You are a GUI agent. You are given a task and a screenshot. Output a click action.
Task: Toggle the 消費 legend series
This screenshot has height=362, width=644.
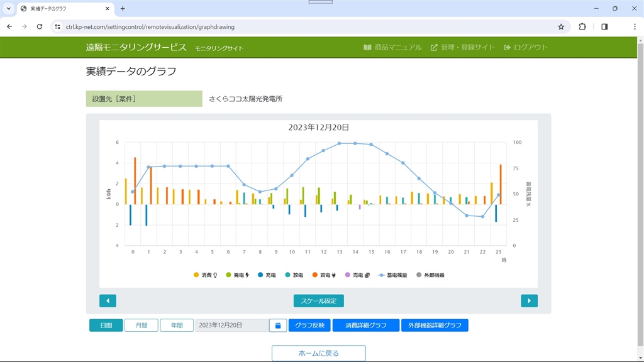tap(206, 275)
